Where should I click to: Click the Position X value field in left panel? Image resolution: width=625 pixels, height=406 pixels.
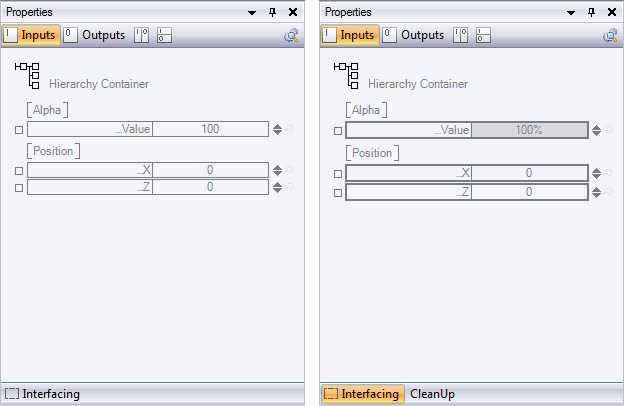click(210, 171)
